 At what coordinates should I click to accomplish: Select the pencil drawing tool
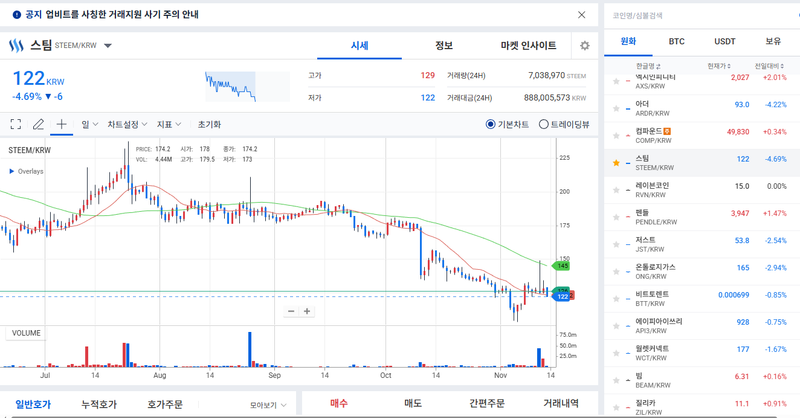[38, 125]
